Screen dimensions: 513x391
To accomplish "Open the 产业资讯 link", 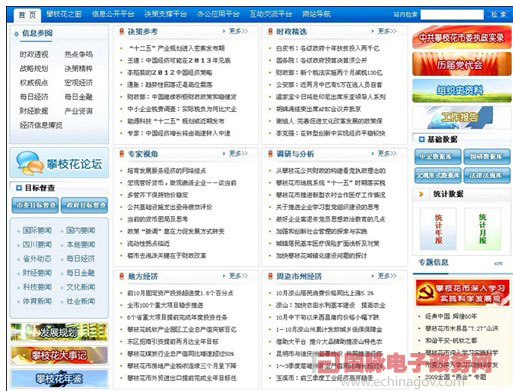I will [78, 111].
